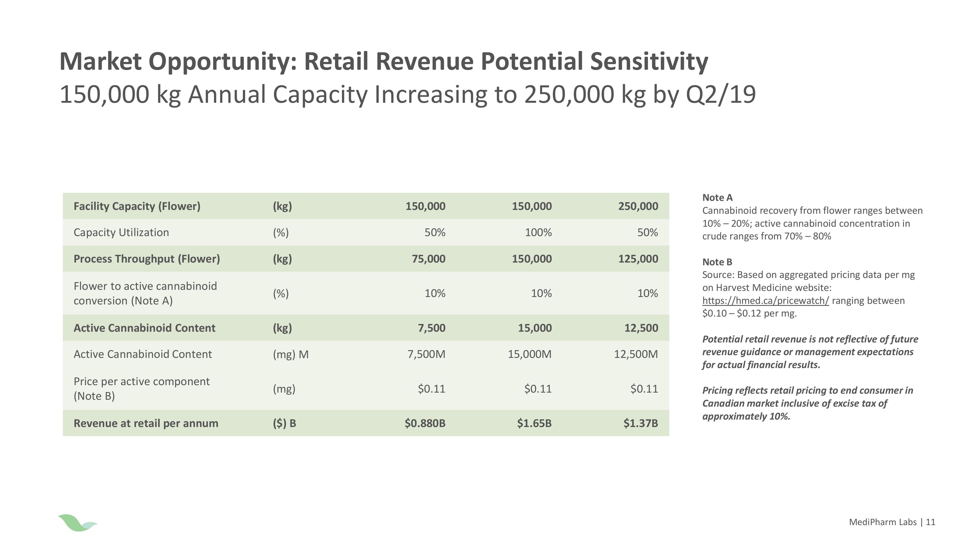Click the $1.37B revenue value
The height and width of the screenshot is (551, 980).
pos(641,423)
